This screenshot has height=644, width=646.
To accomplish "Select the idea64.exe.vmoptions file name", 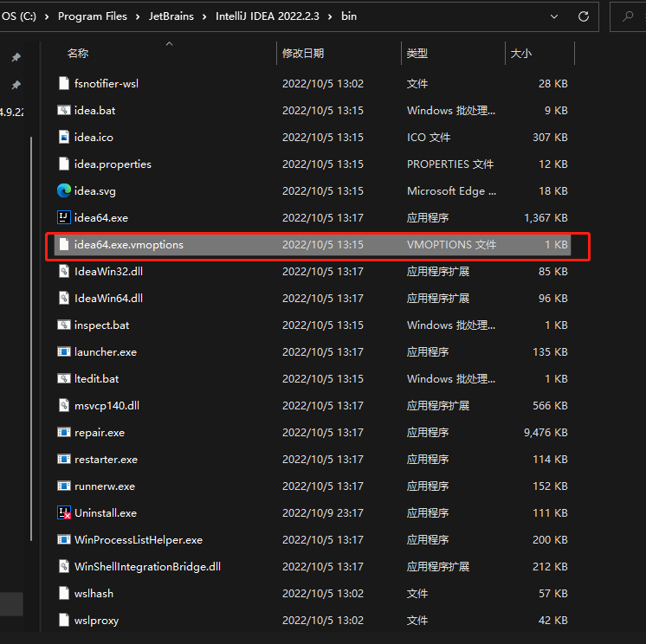I will click(x=128, y=245).
